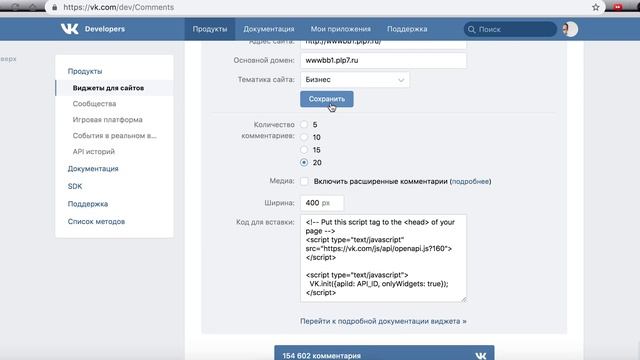Open Список методов sidebar link
Screen dimensions: 640x360
(96, 221)
